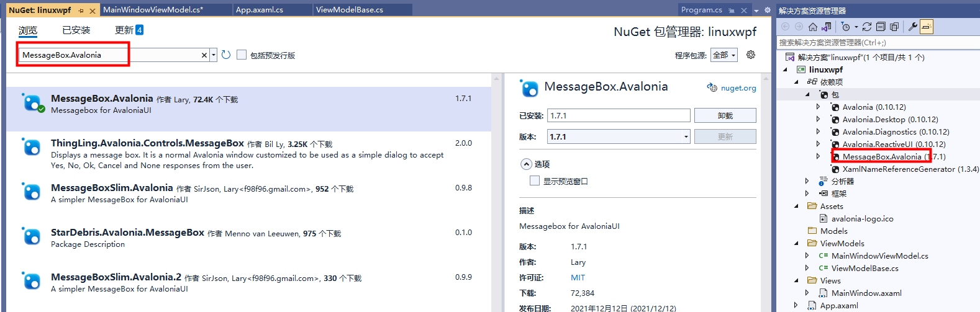This screenshot has width=980, height=312.
Task: Click MessageBoxSlim.Avalonia.2 package icon
Action: point(32,281)
